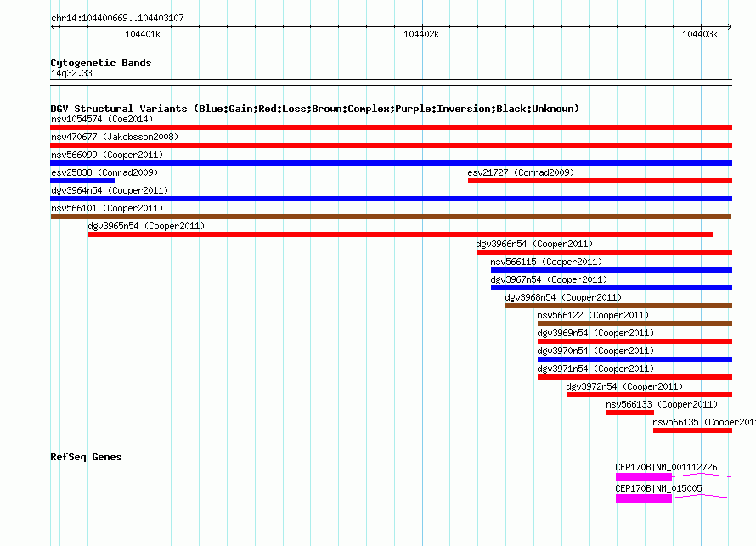756x546 pixels.
Task: Click the blue bar under nsv566115
Action: 612,270
